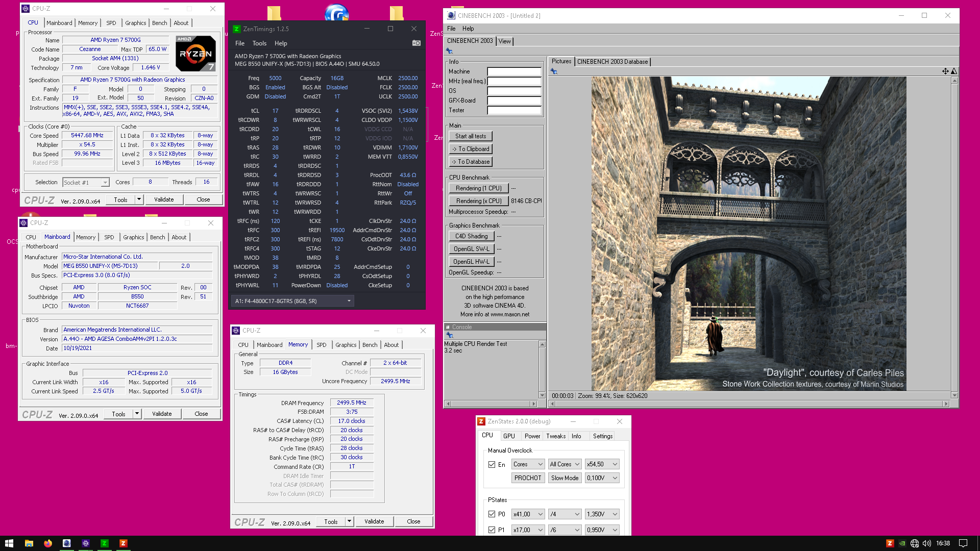This screenshot has height=551, width=980.
Task: Open the Socket #1 selection dropdown in CPU-Z
Action: 86,182
